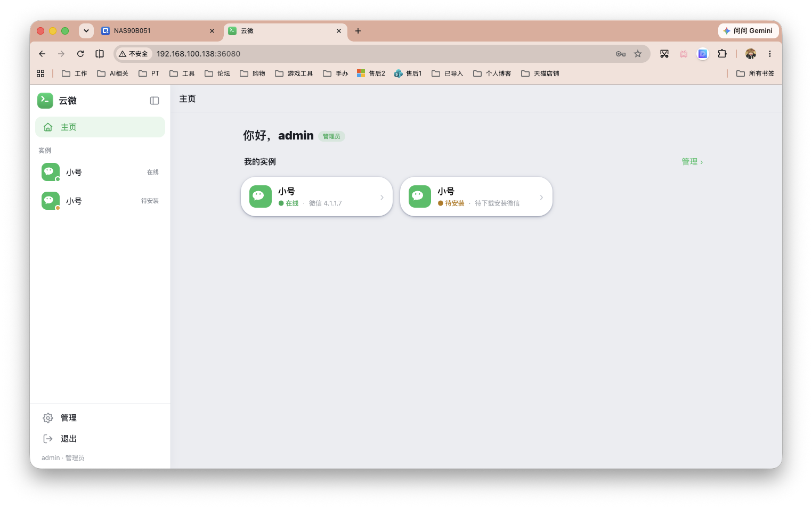Open the AI相关 bookmark folder
Image resolution: width=812 pixels, height=508 pixels.
click(112, 73)
